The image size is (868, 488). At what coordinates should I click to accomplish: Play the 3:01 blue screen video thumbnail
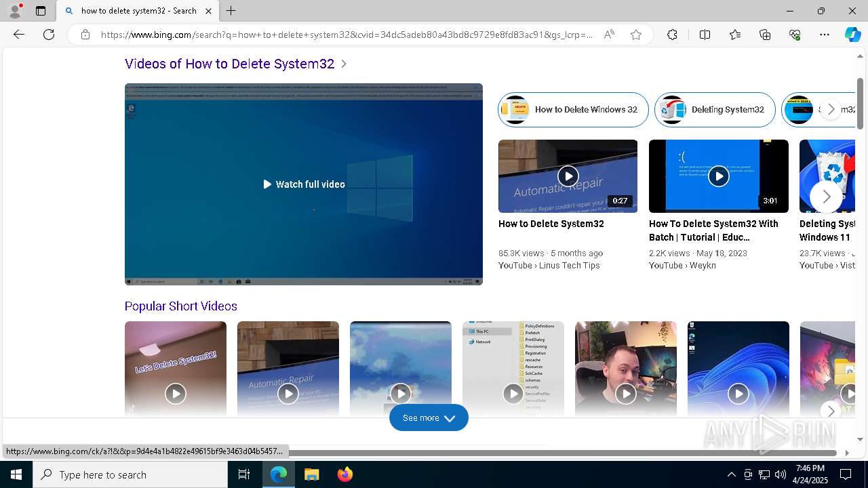tap(718, 176)
